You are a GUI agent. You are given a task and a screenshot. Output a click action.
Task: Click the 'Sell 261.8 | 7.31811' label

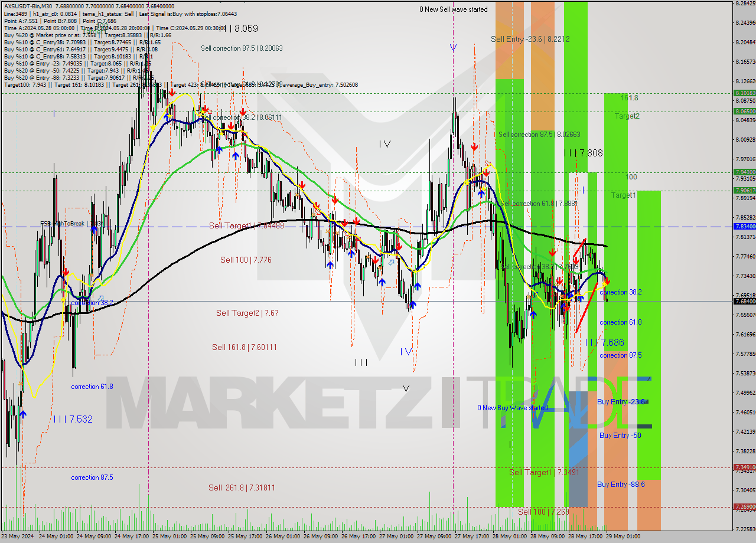(242, 488)
